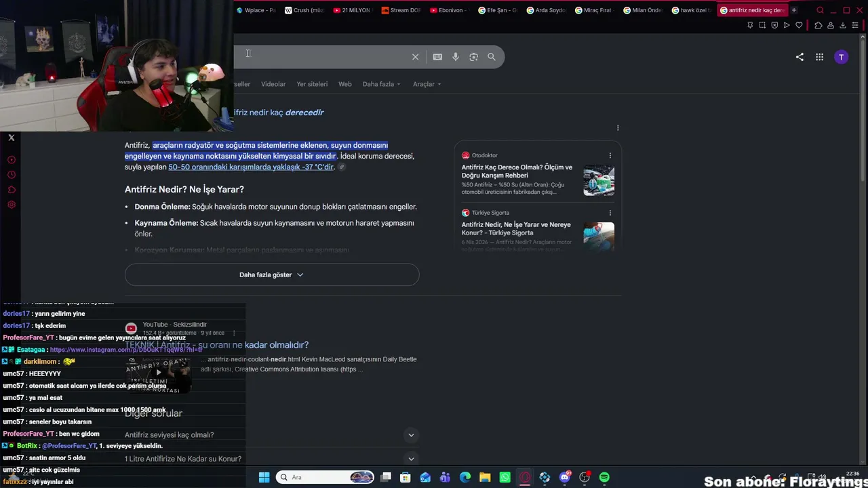Switch to the "Milan Önder" browser tab
Image resolution: width=868 pixels, height=488 pixels.
pyautogui.click(x=642, y=10)
